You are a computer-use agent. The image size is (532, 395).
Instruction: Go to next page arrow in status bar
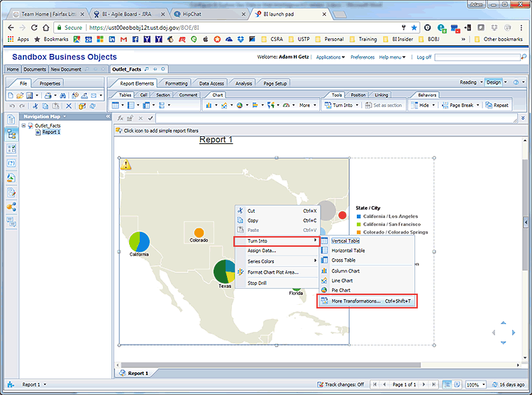(423, 384)
